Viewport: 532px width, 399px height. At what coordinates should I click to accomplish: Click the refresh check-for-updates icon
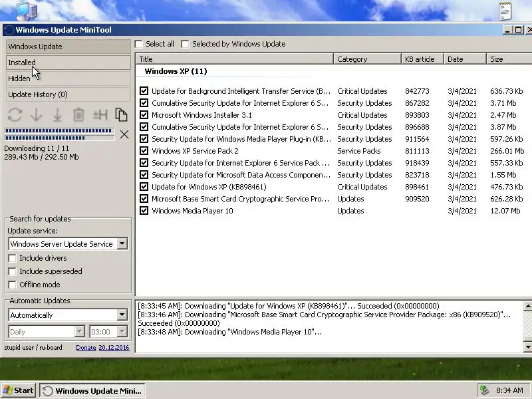point(15,115)
